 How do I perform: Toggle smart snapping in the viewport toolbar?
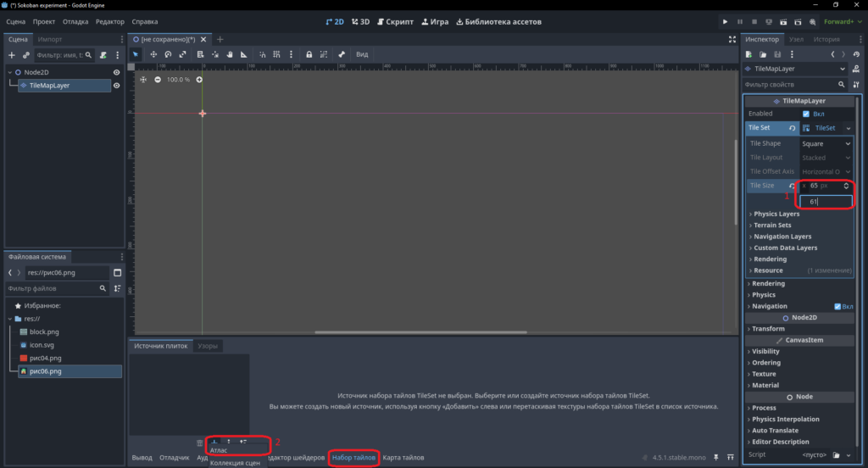coord(263,54)
